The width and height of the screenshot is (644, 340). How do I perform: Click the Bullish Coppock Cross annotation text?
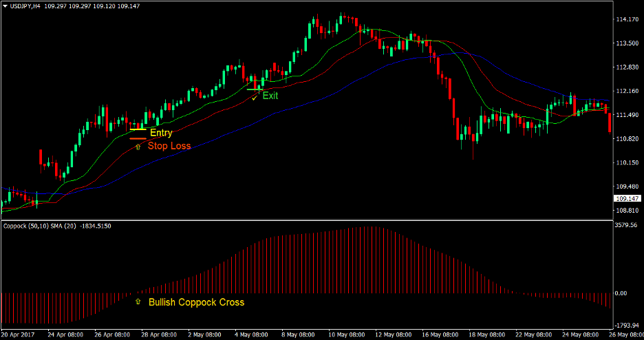[196, 302]
